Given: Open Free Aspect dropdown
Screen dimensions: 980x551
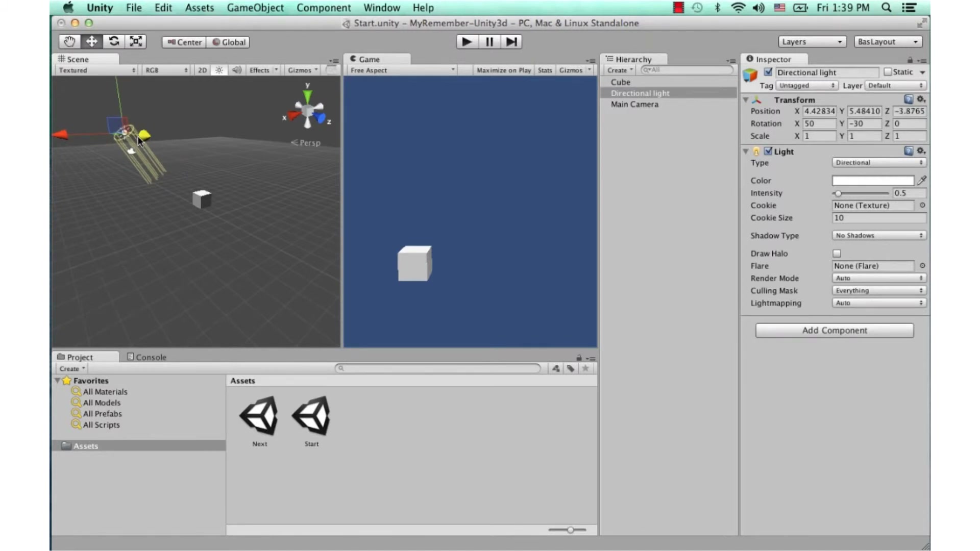Looking at the screenshot, I should [402, 70].
